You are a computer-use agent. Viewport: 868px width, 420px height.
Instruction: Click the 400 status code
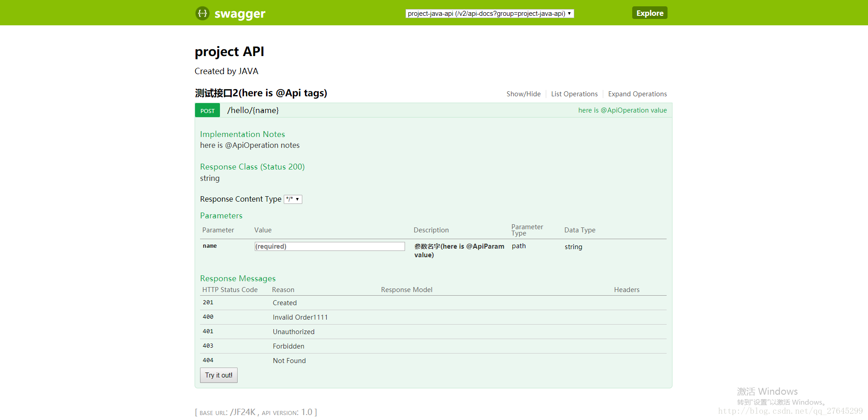[208, 317]
